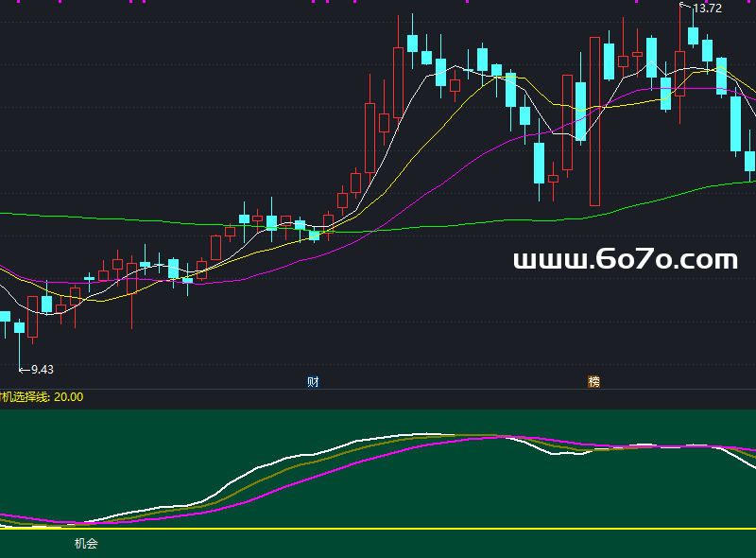This screenshot has height=558, width=756.
Task: Click the 机会 signal label in indicator panel
Action: pos(86,544)
